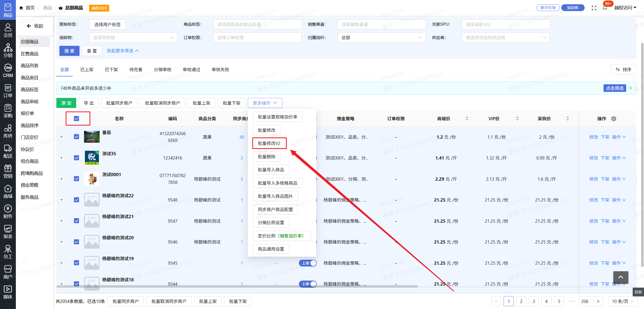Screen dimensions: 644x309
Task: Expand the 周转物 dropdown
Action: [133, 37]
